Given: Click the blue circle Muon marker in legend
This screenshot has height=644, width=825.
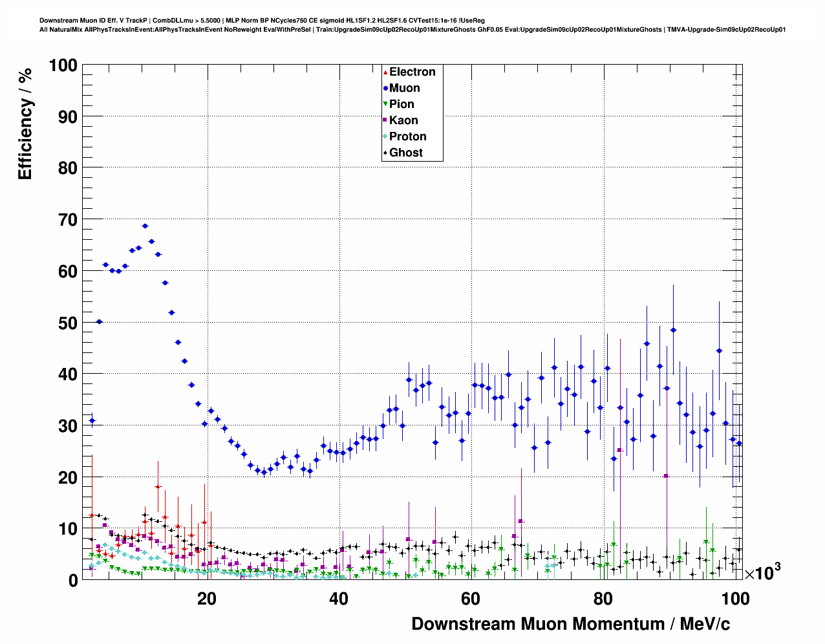Looking at the screenshot, I should pyautogui.click(x=385, y=88).
